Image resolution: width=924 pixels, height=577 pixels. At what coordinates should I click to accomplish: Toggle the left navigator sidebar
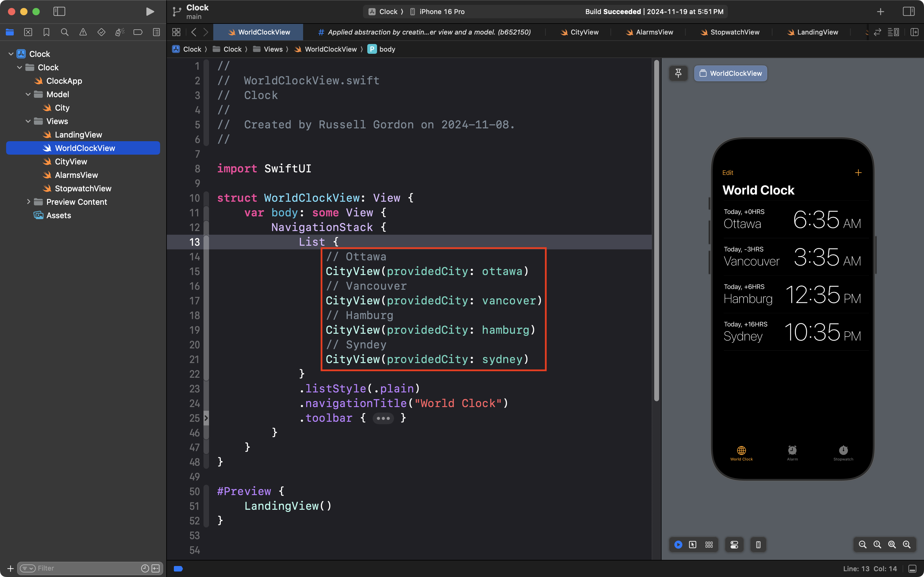(x=59, y=11)
